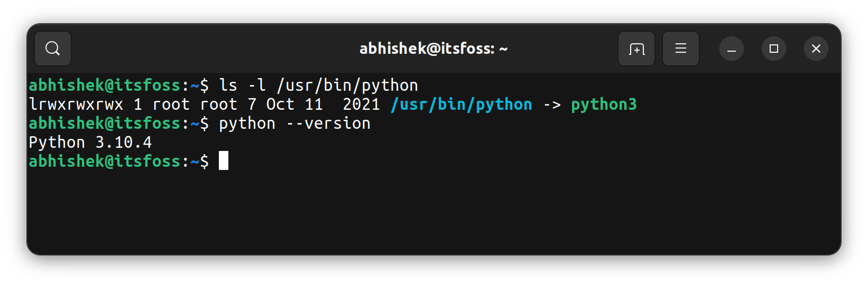Screen dimensions: 868x285
Task: Minimize the terminal window
Action: click(x=732, y=49)
